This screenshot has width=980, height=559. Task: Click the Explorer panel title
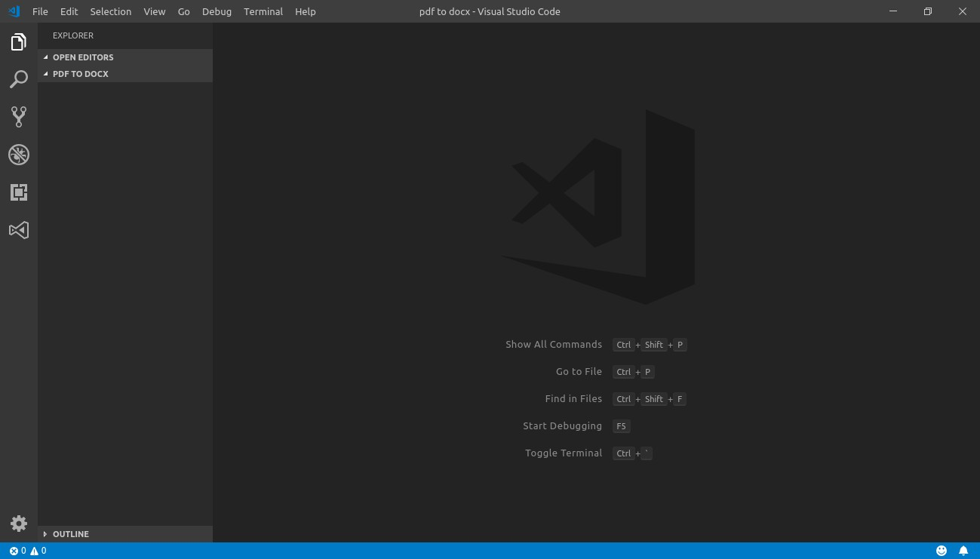click(73, 35)
